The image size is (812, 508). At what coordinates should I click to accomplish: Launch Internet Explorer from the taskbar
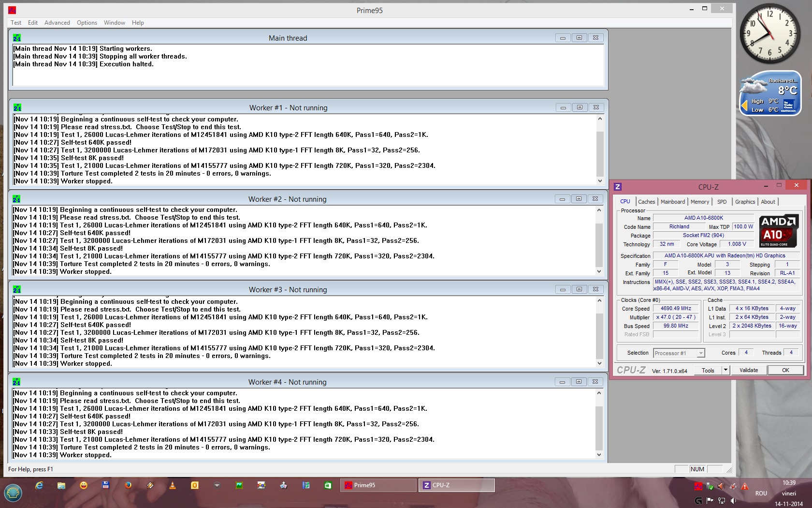click(x=39, y=485)
